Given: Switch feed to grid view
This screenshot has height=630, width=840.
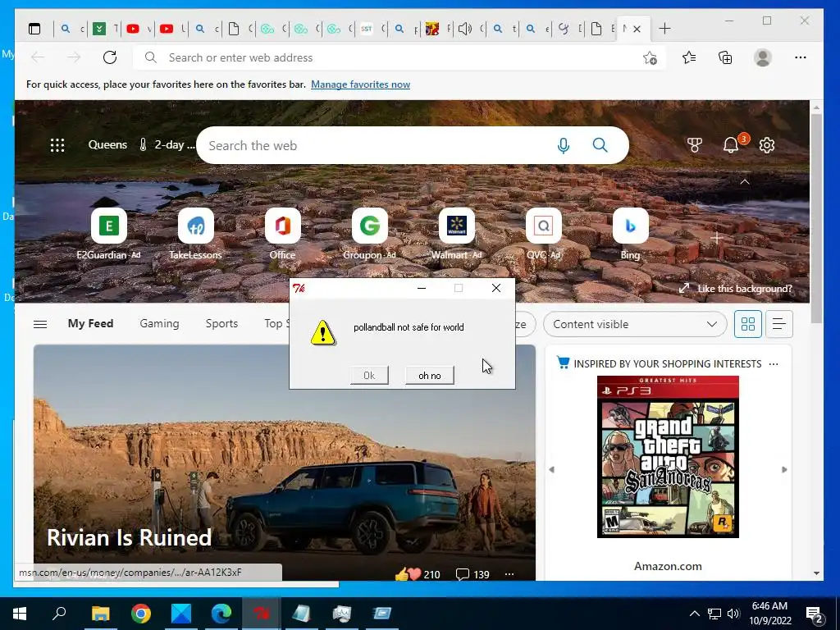Looking at the screenshot, I should pyautogui.click(x=748, y=324).
